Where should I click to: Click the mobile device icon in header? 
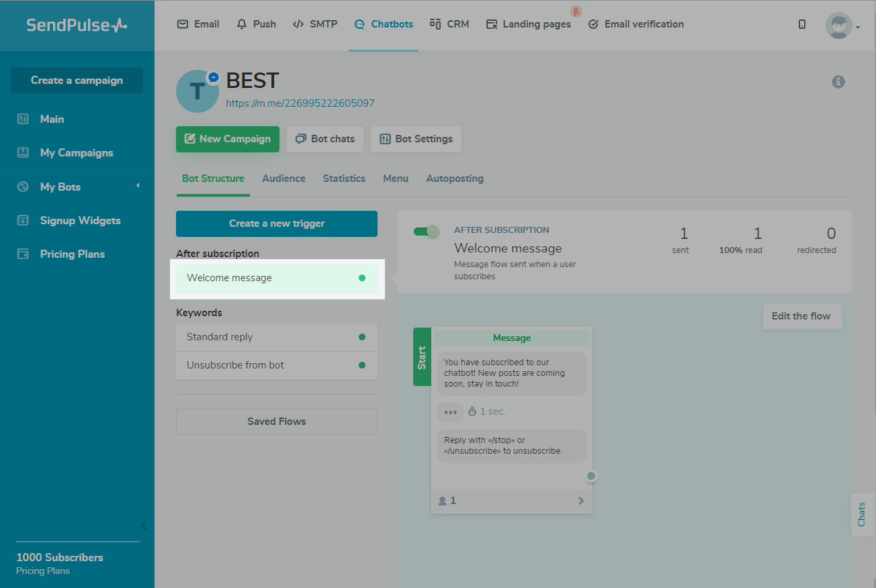pos(801,24)
